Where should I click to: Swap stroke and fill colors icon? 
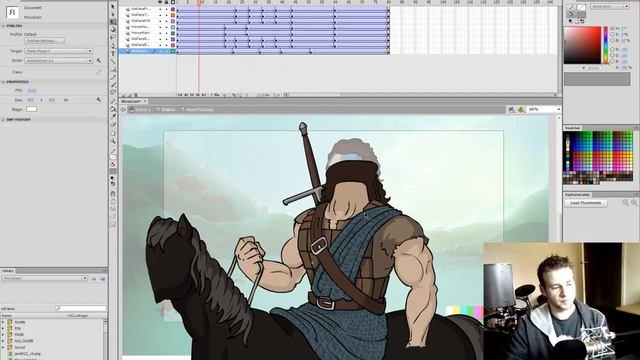coord(582,21)
